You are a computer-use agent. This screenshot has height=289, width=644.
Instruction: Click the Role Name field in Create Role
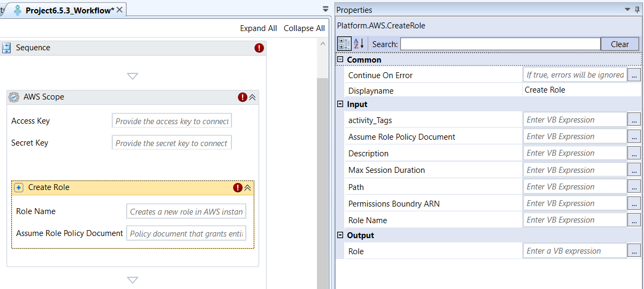coord(186,211)
